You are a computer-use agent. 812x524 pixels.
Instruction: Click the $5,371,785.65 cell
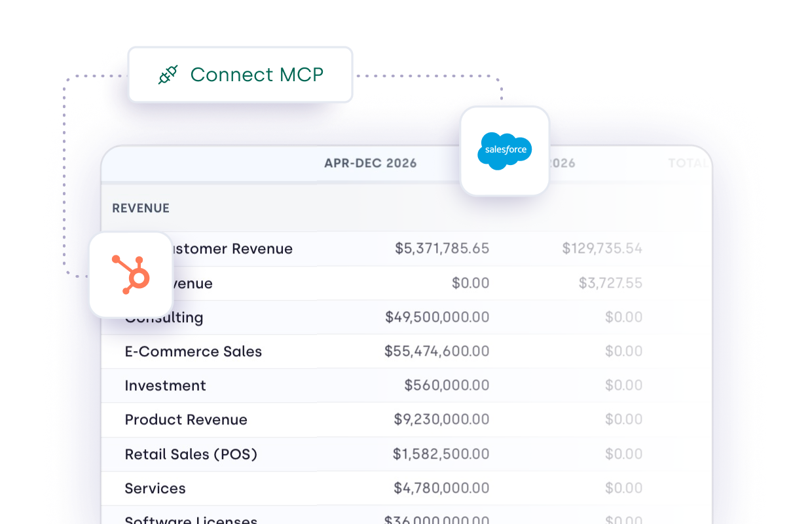point(442,249)
